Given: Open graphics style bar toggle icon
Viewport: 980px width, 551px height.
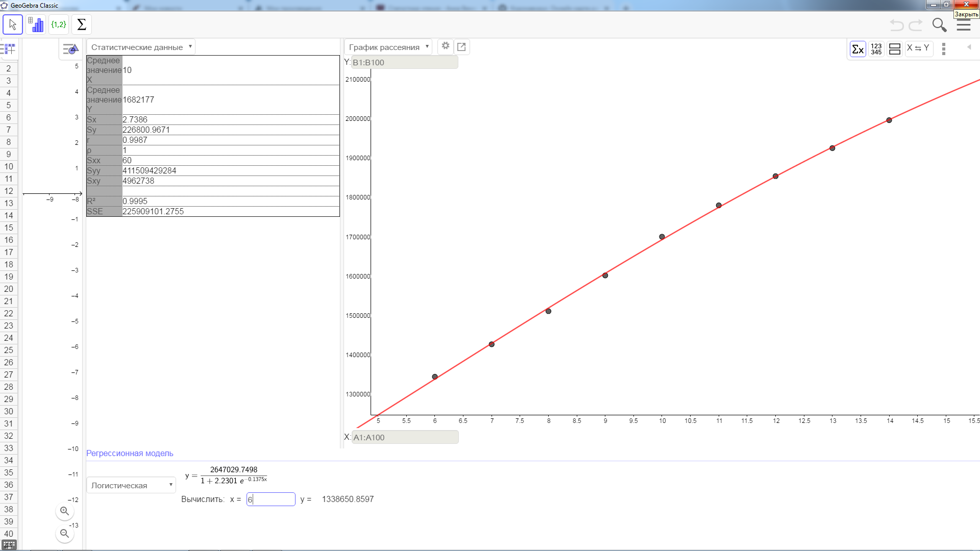Looking at the screenshot, I should [x=70, y=49].
